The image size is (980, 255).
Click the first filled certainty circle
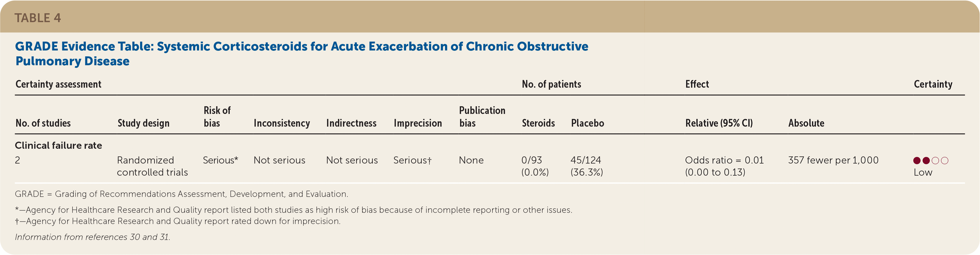click(917, 161)
